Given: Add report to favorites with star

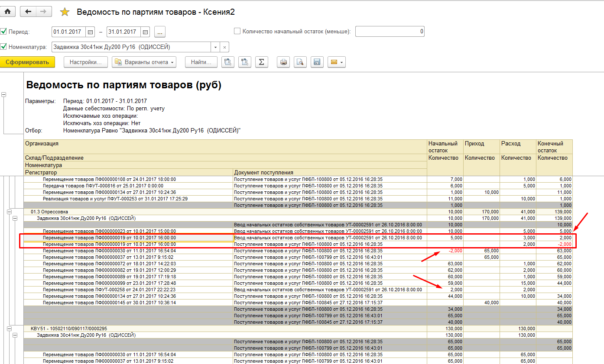Looking at the screenshot, I should (65, 12).
